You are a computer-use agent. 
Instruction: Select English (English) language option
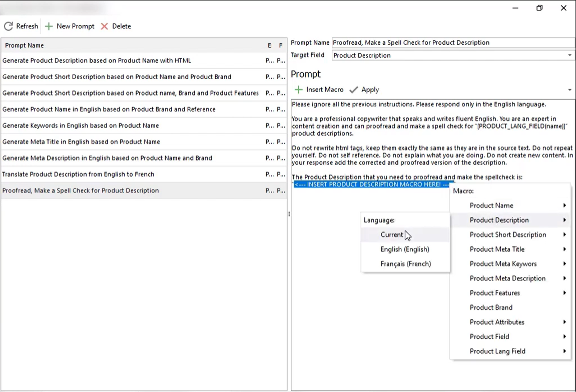(405, 249)
